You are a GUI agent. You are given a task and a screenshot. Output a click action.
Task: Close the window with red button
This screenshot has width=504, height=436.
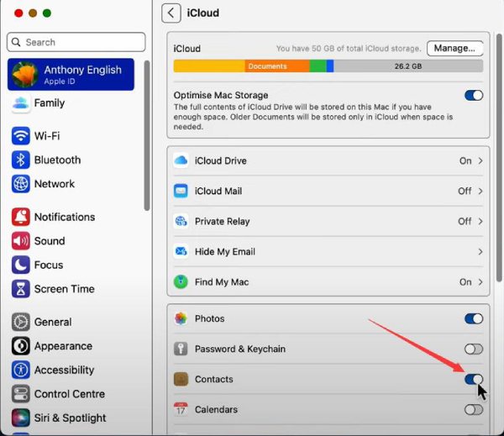18,13
